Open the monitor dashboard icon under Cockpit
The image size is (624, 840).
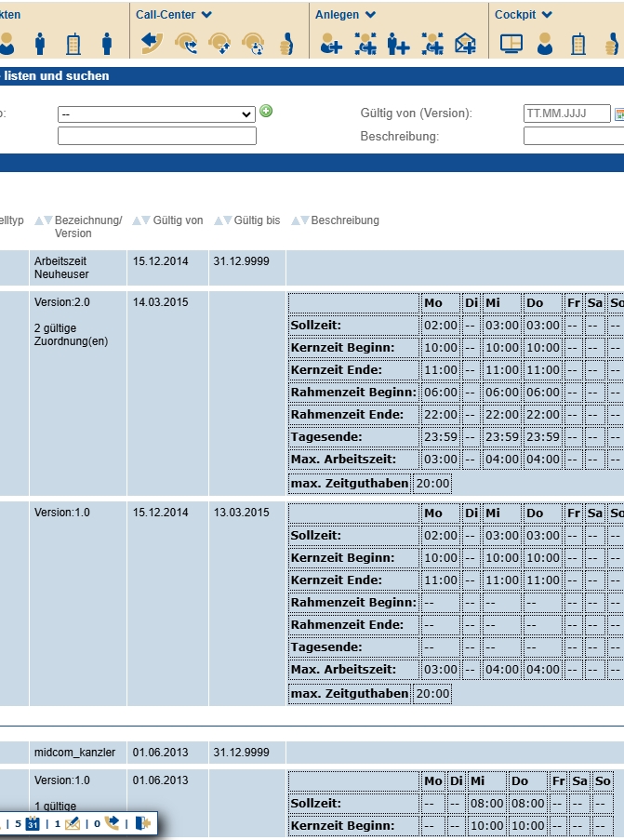click(x=511, y=44)
